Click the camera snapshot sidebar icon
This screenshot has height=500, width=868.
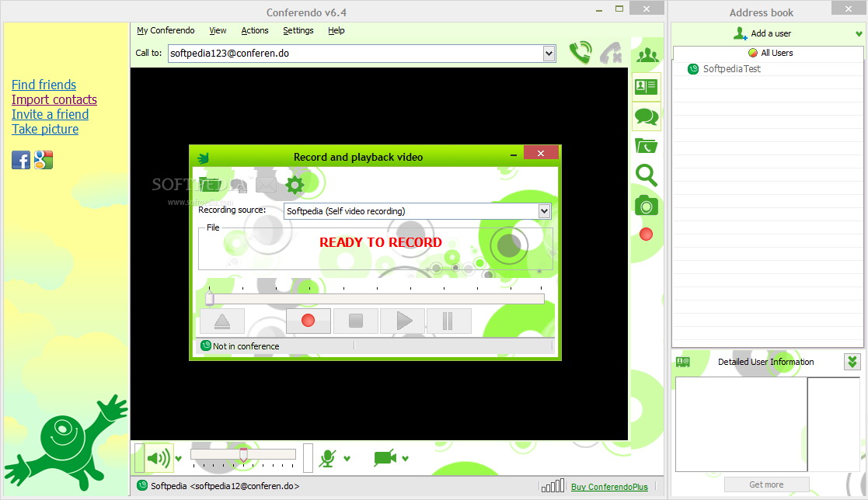pos(646,205)
